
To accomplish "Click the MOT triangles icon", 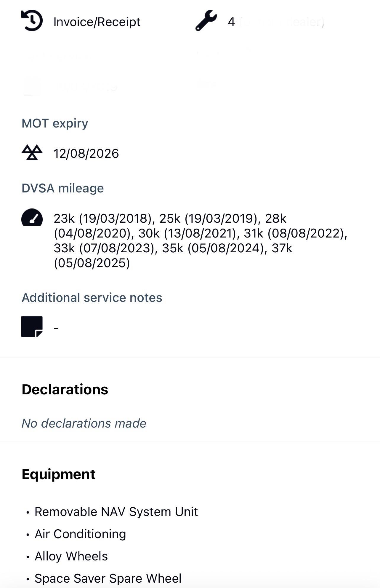I will point(32,153).
